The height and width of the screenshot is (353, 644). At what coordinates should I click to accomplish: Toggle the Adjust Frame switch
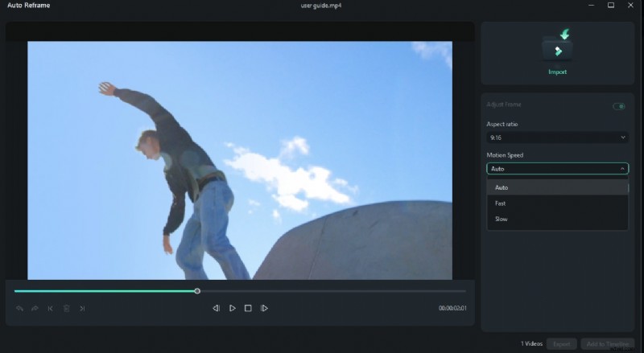pyautogui.click(x=619, y=106)
